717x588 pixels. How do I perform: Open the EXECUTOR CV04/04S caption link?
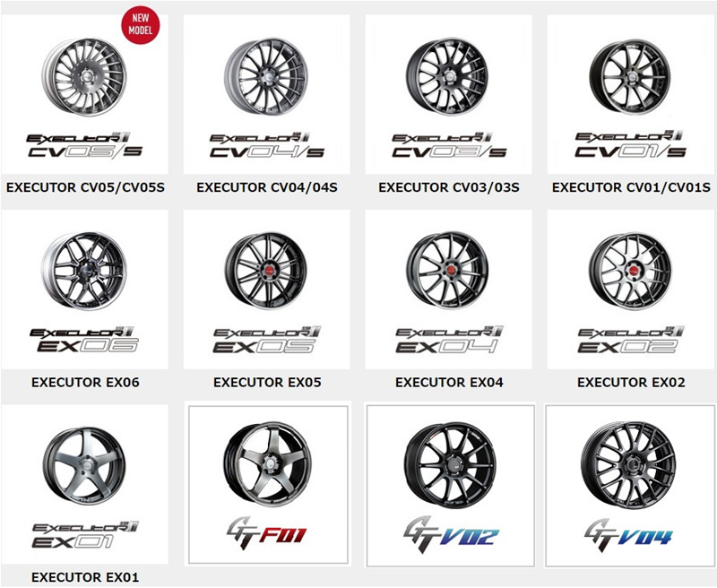(x=267, y=187)
